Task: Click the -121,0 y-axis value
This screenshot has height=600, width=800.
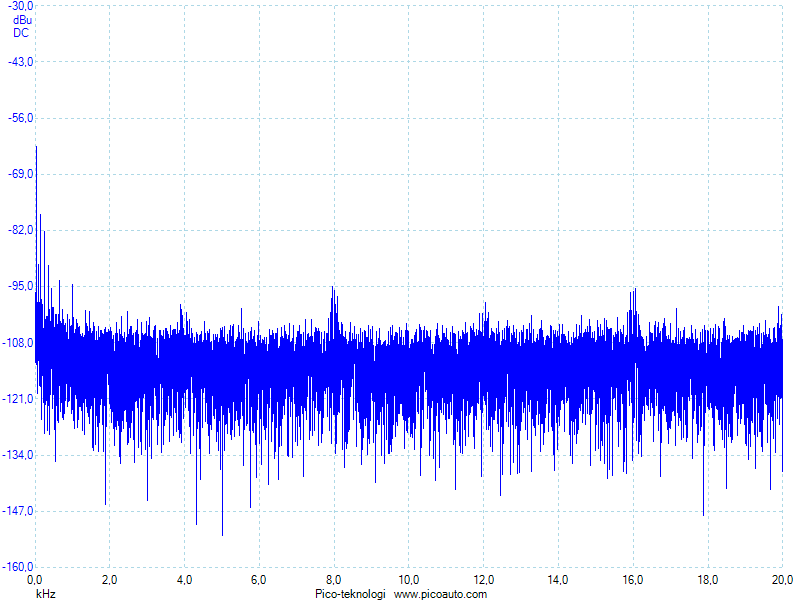Action: coord(18,398)
